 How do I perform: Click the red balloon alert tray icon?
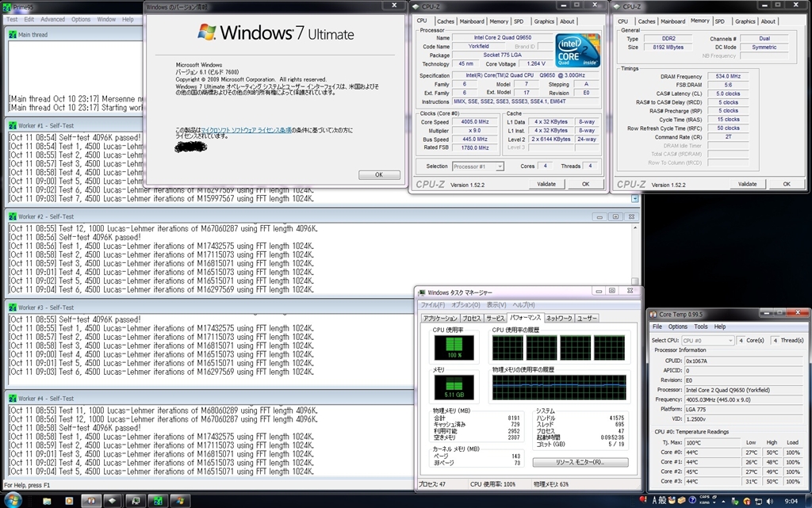(x=642, y=500)
